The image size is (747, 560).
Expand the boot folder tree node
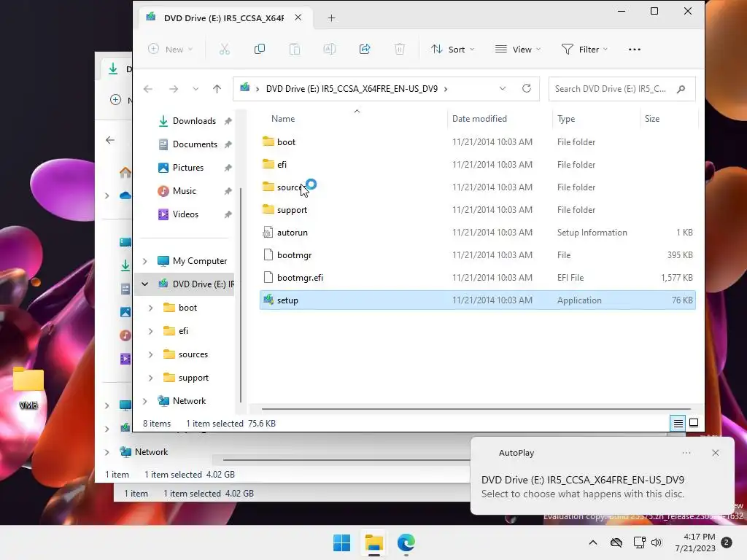(150, 308)
